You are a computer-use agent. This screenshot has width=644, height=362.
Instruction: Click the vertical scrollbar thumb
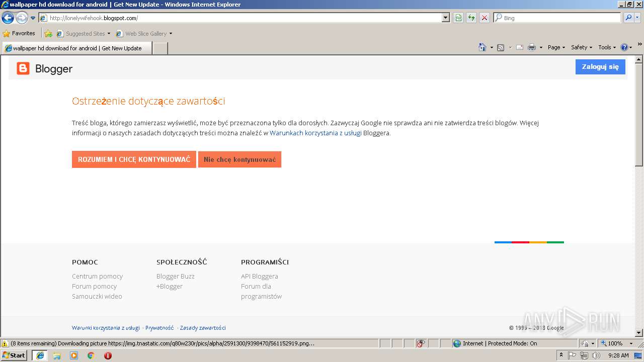click(x=639, y=114)
